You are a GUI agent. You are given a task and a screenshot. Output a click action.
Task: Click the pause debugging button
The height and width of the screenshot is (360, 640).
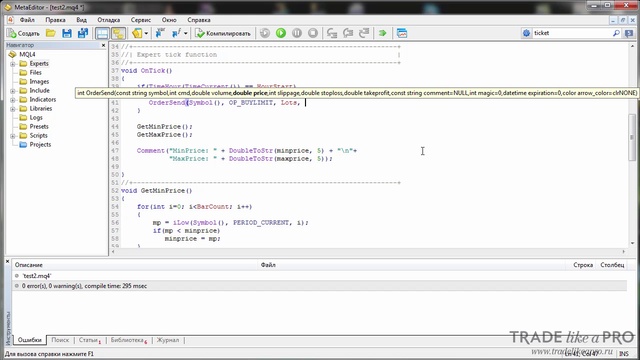pyautogui.click(x=297, y=33)
